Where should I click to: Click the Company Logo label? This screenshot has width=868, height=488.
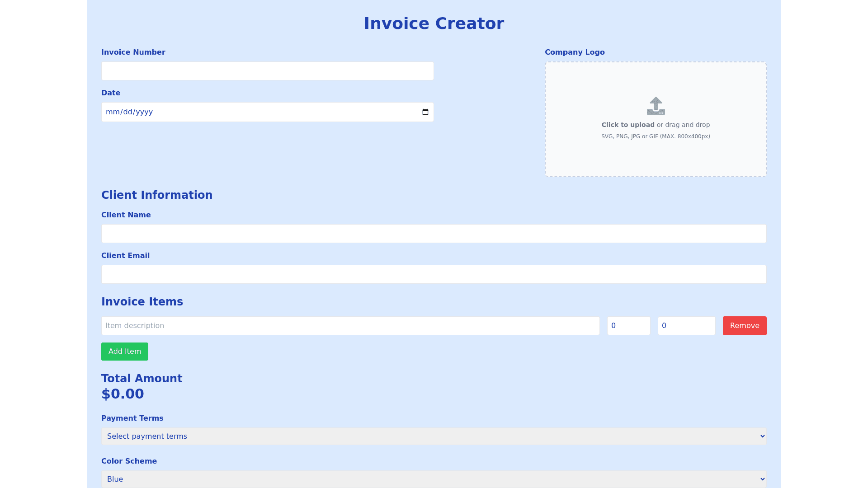[574, 52]
